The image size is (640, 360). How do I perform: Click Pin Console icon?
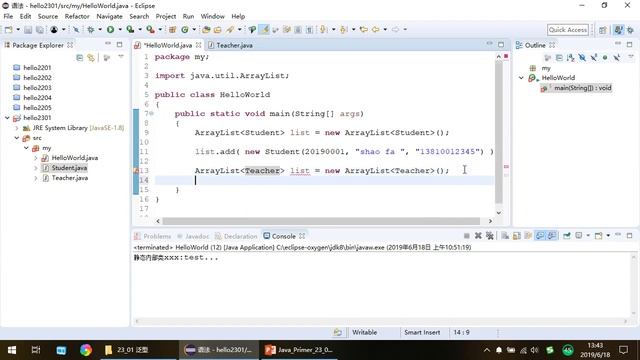pos(567,236)
